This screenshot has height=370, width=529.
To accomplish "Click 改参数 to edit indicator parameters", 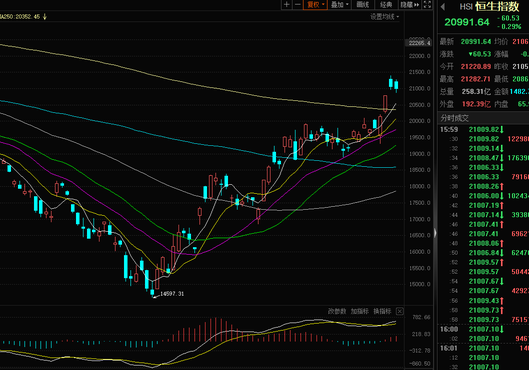I will 337,311.
